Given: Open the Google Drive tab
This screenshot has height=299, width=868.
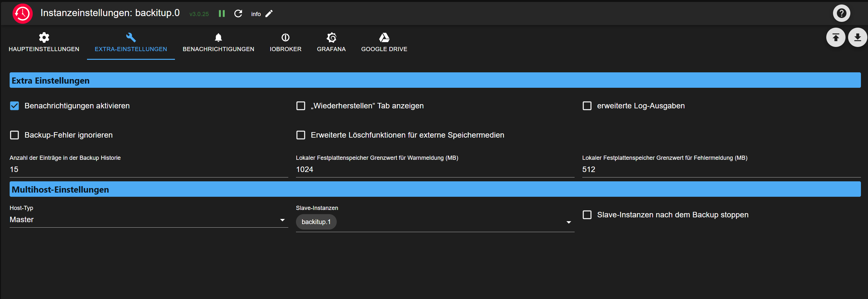Looking at the screenshot, I should 384,42.
